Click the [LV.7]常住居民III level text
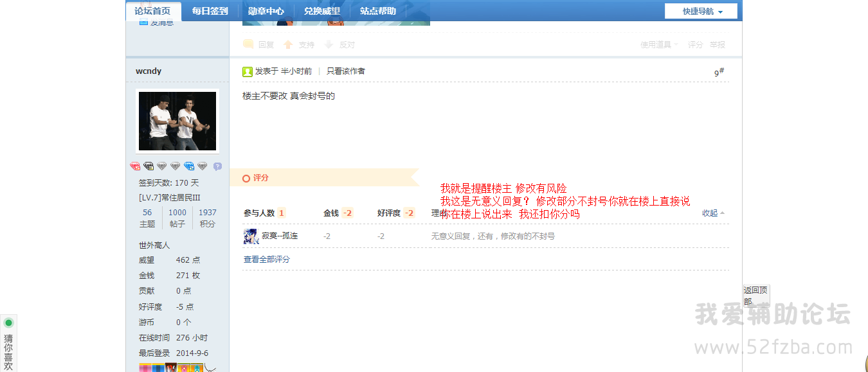Screen dimensions: 868x372 coord(170,198)
